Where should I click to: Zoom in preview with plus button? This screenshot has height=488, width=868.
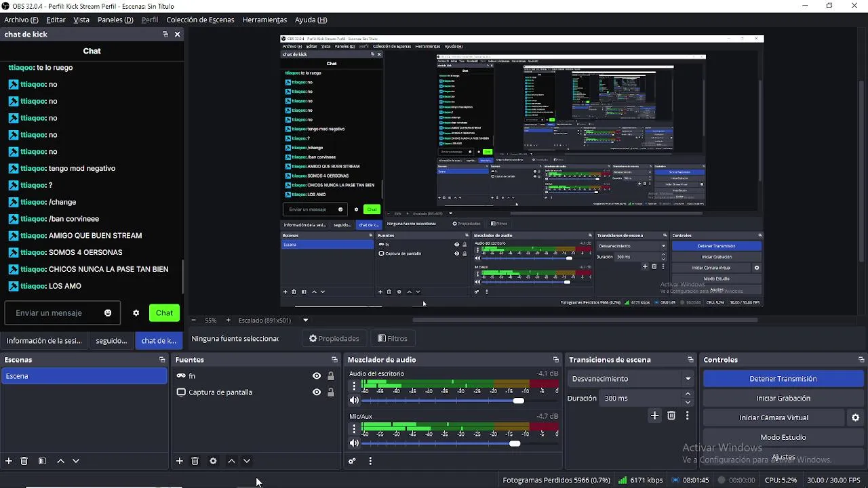pos(228,320)
